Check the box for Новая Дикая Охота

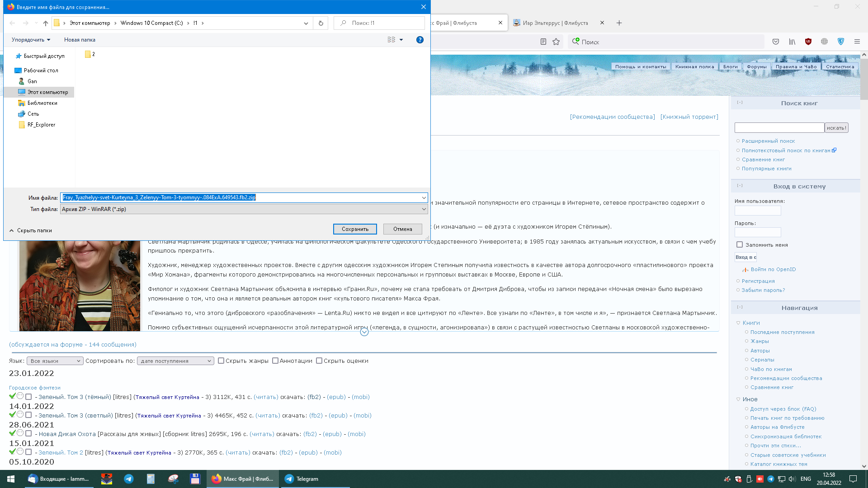click(x=28, y=433)
